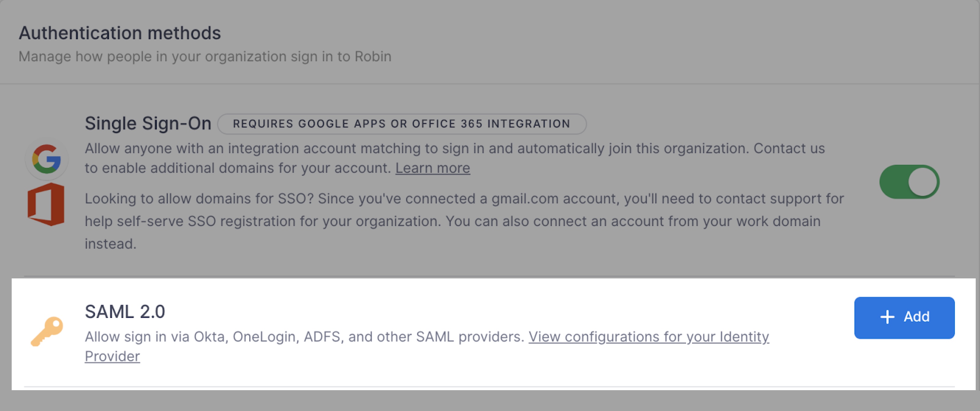Click the word instead ending SSO paragraph
Viewport: 980px width, 411px height.
tap(110, 244)
